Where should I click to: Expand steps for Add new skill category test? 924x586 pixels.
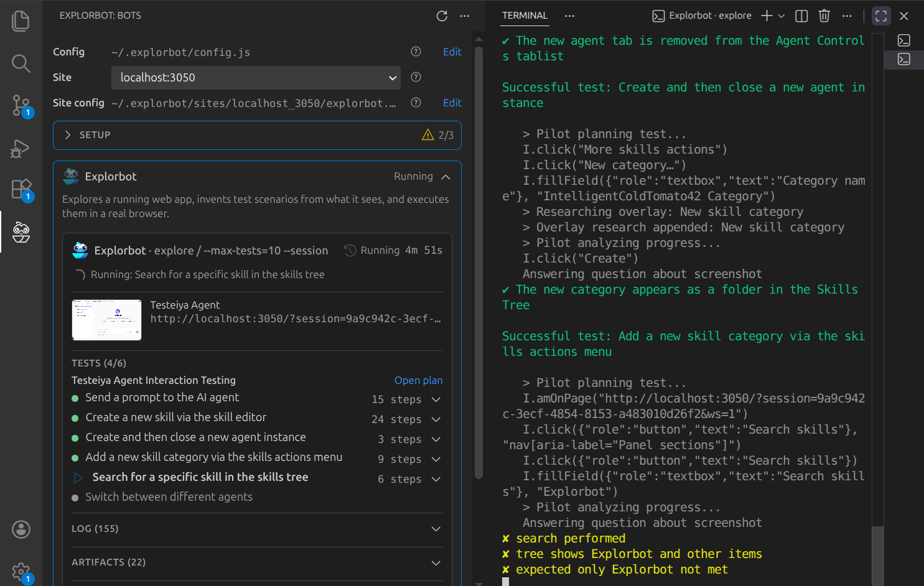click(436, 459)
